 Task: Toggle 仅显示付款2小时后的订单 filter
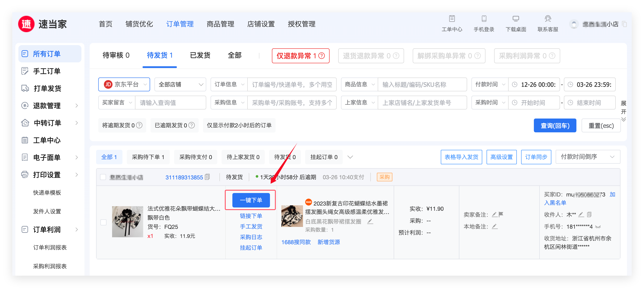239,125
